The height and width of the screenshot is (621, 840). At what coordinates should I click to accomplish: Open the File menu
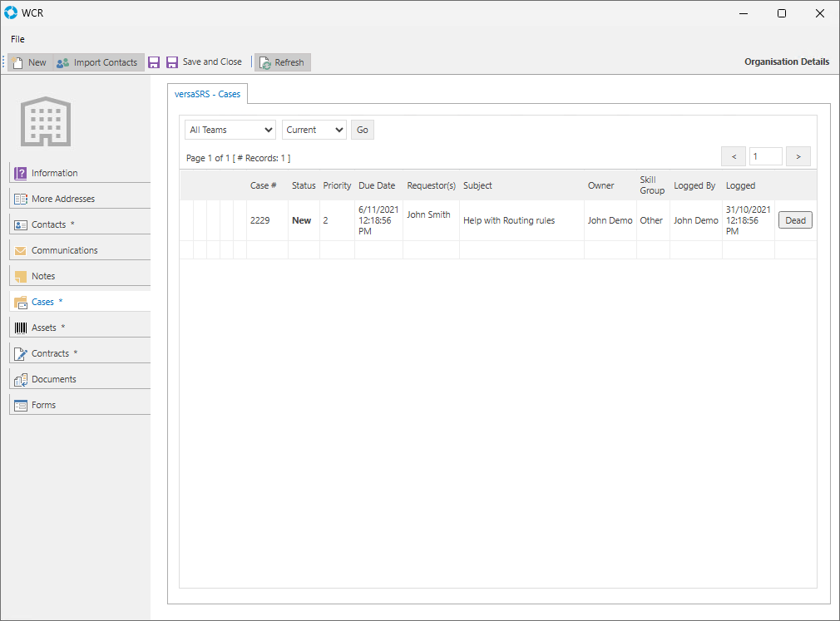17,39
